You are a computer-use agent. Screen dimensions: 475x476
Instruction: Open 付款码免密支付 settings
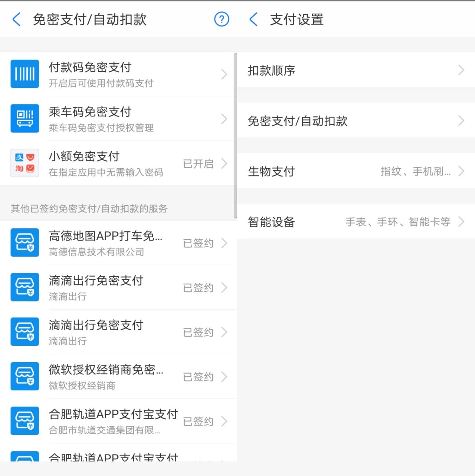coord(111,74)
